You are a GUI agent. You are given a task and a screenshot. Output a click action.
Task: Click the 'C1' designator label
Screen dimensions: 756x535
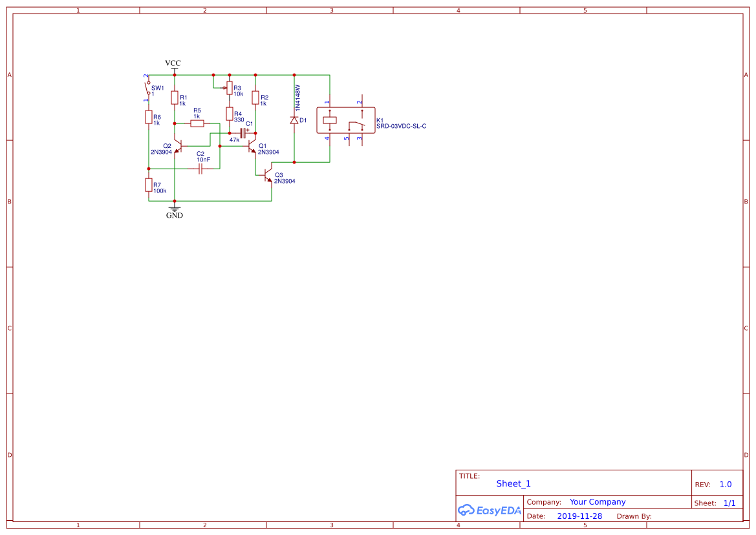[249, 124]
